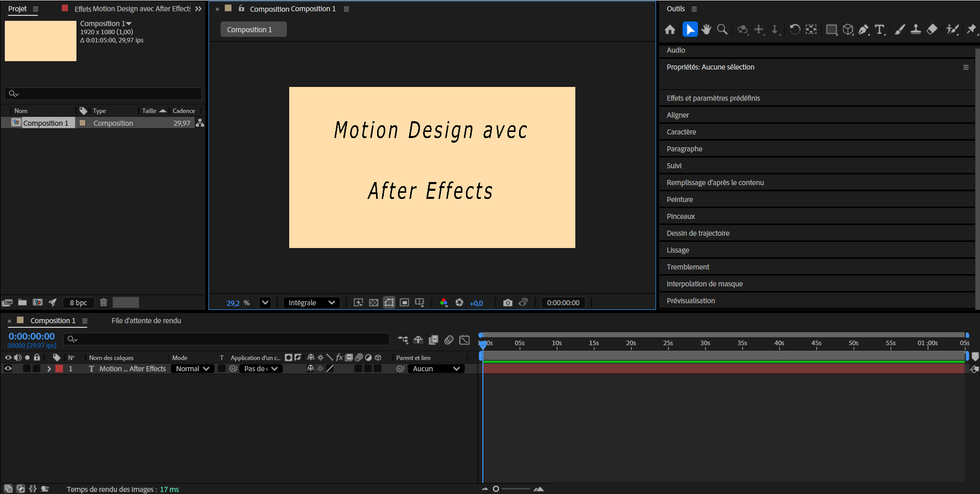Expand hidden project panel tabs chevrons

point(198,9)
